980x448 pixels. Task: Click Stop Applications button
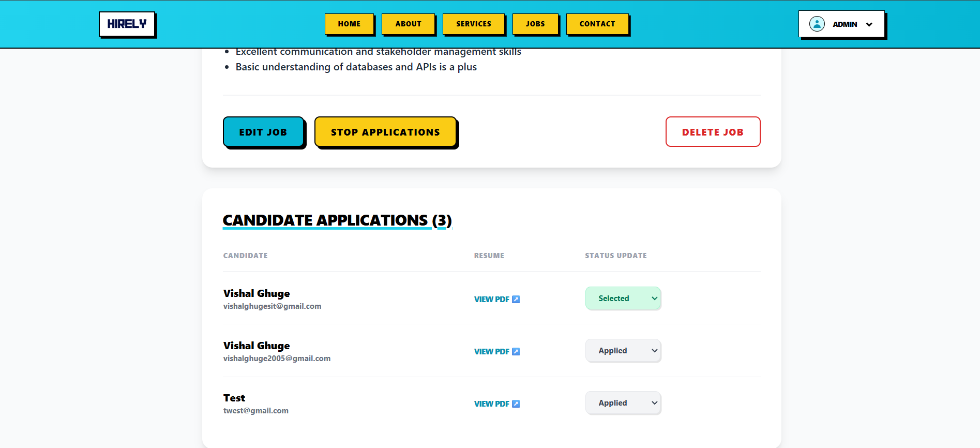point(385,132)
